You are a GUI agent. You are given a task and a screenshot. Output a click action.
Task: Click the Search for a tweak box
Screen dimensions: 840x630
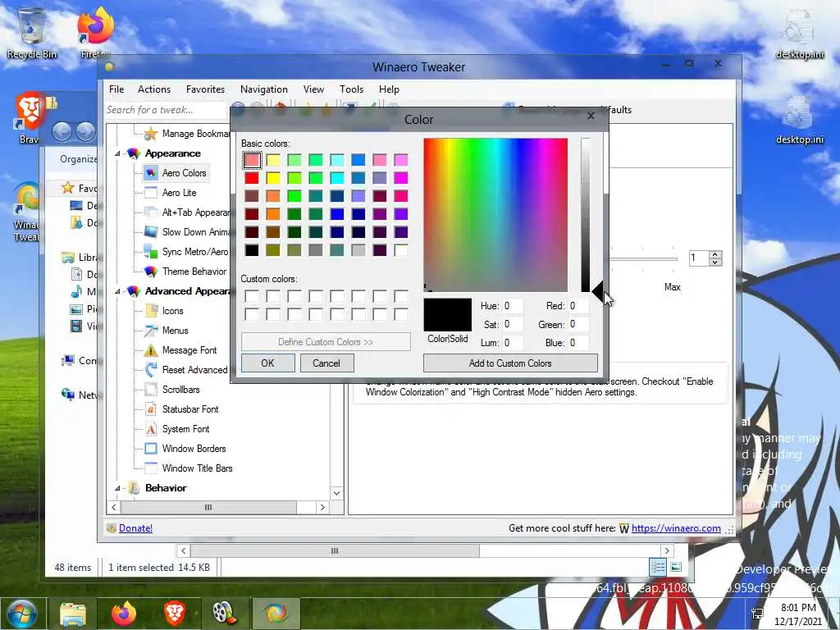[166, 110]
